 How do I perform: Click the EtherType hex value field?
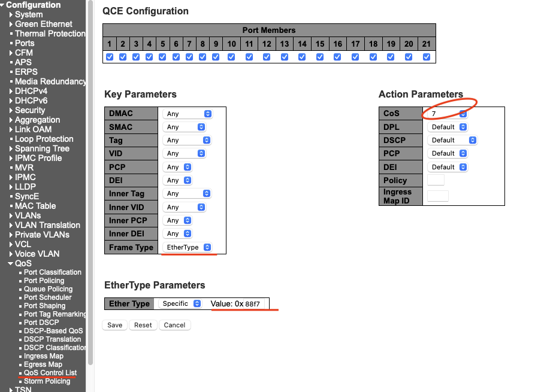pyautogui.click(x=254, y=304)
